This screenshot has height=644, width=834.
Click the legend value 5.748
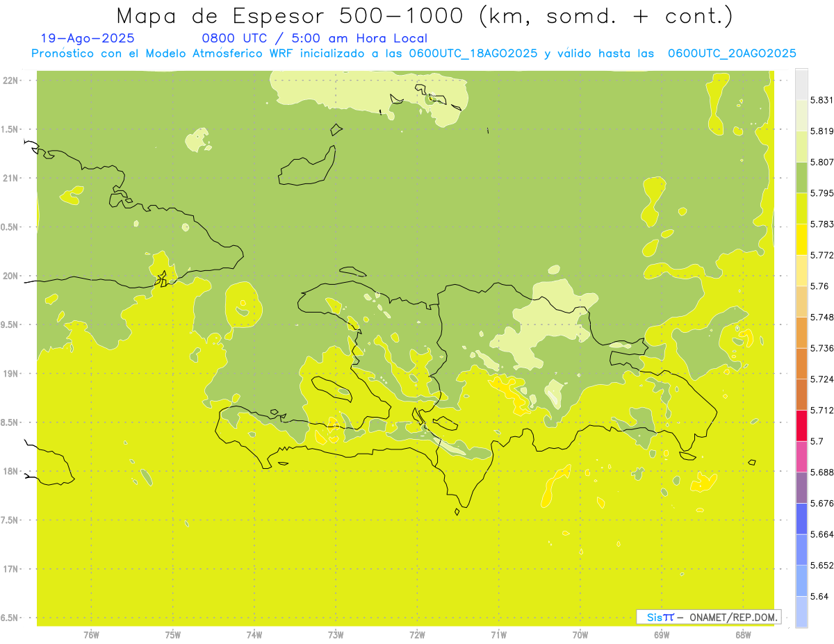coord(821,317)
